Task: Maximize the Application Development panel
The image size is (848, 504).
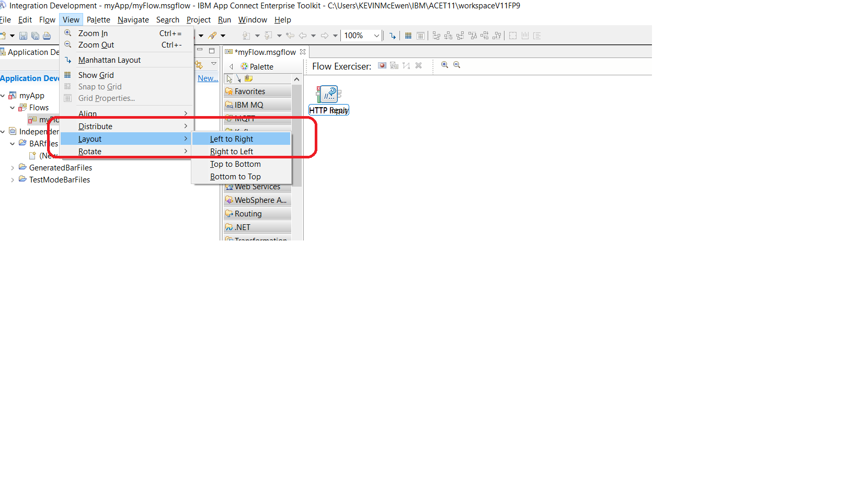Action: (212, 51)
